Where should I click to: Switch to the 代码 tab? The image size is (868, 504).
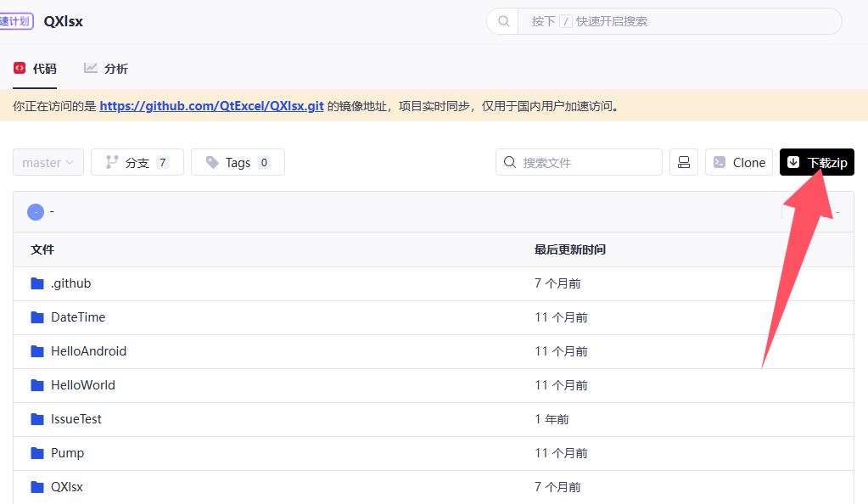coord(35,69)
